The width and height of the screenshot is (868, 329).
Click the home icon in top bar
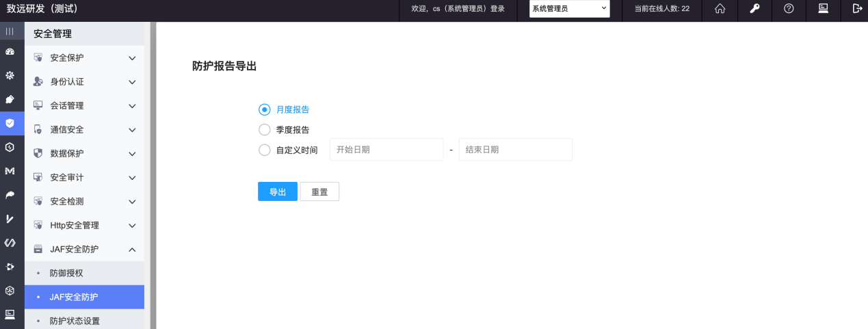720,9
